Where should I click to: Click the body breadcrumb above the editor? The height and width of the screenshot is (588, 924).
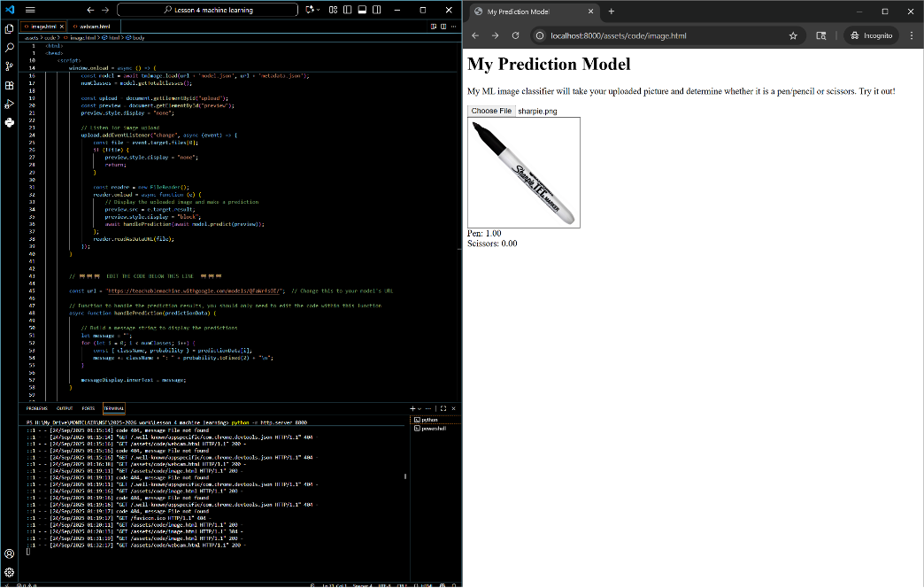click(140, 38)
